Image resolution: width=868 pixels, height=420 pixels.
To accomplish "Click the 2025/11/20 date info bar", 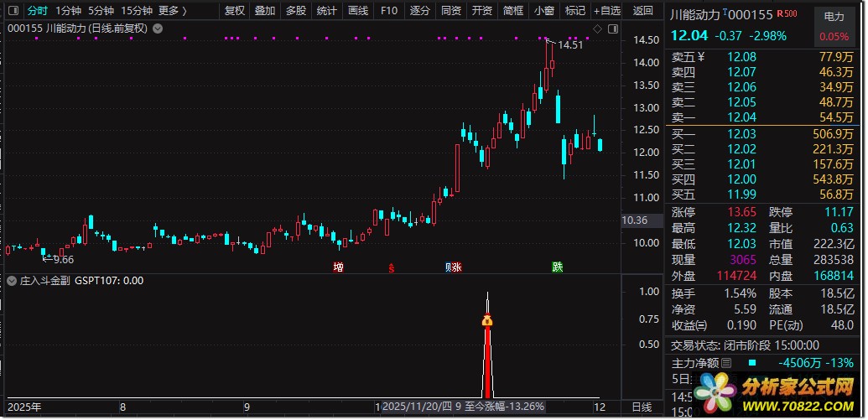I will click(463, 407).
